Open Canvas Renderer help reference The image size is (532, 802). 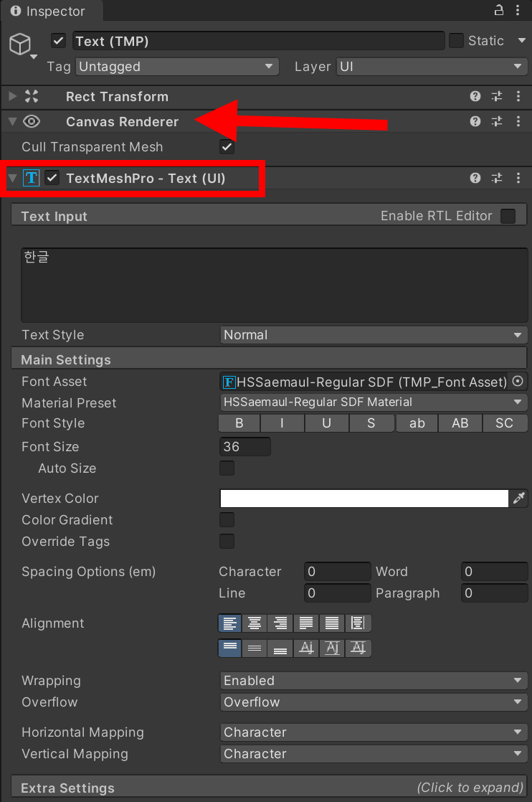pyautogui.click(x=475, y=121)
